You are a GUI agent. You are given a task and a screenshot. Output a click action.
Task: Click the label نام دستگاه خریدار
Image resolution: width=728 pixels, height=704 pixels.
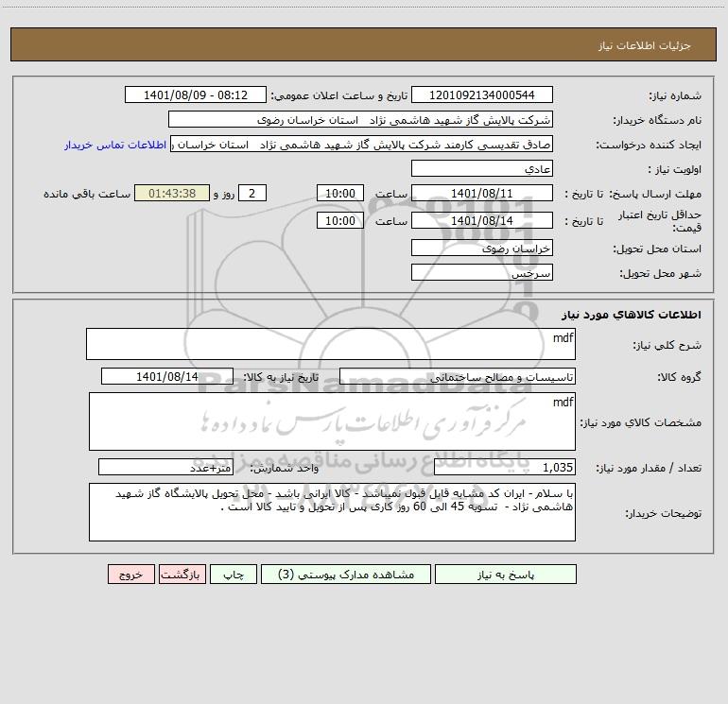[x=657, y=120]
